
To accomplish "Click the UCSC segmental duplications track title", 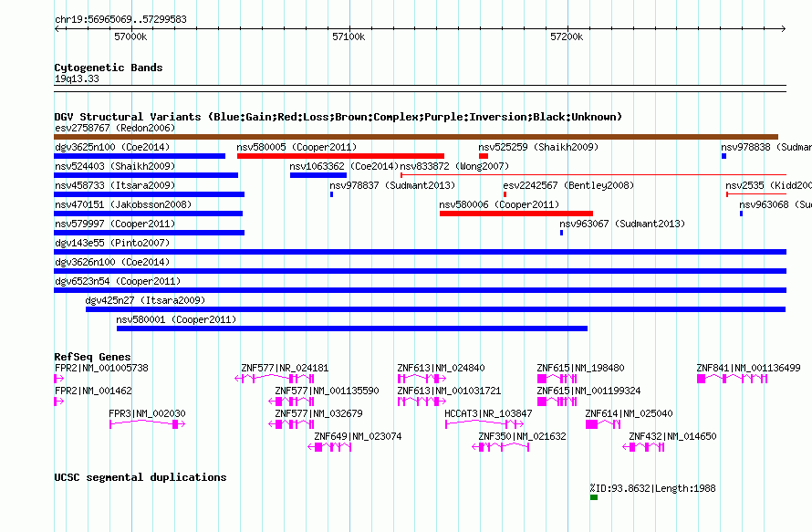I will [x=141, y=477].
